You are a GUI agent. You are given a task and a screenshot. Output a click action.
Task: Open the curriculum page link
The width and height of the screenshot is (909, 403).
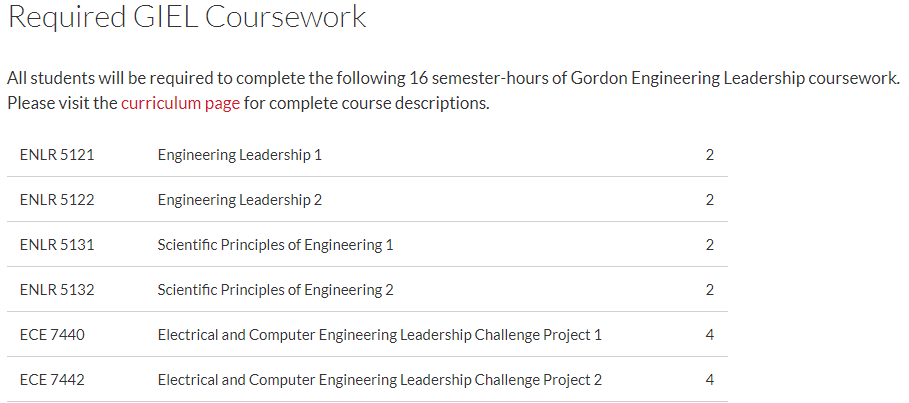[180, 104]
